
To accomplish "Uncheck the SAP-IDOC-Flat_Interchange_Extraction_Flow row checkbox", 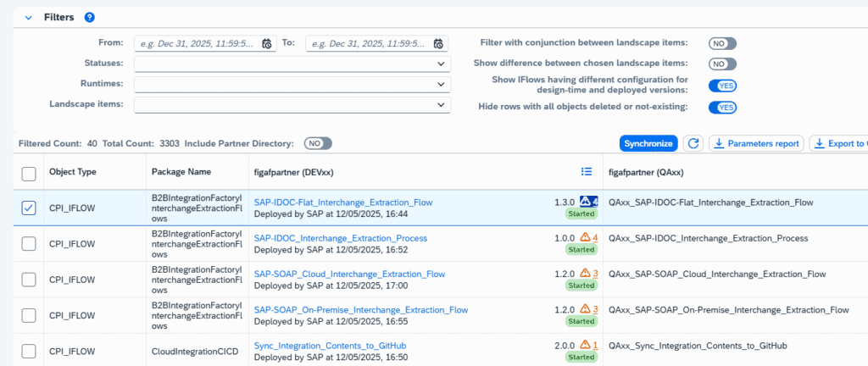I will click(28, 208).
